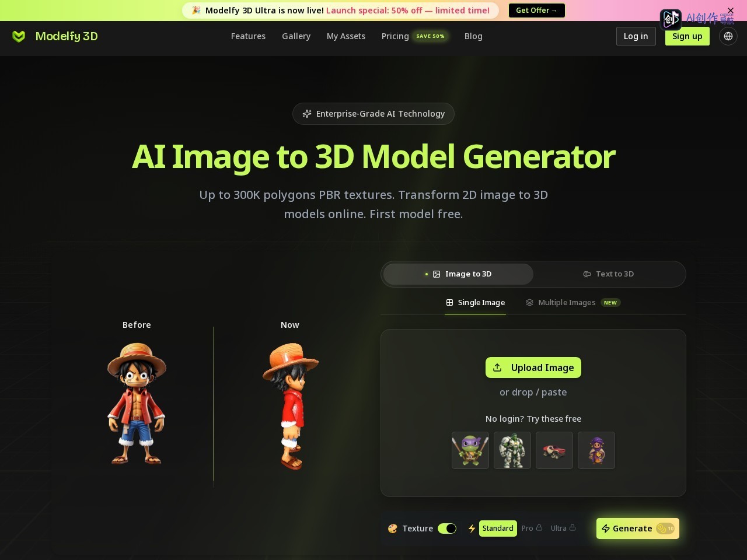Choose the locked Ultra quality mode
Viewport: 747px width, 560px height.
pos(563,528)
